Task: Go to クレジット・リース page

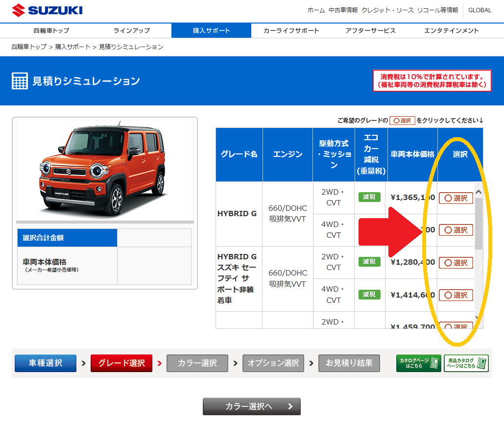Action: click(x=387, y=10)
